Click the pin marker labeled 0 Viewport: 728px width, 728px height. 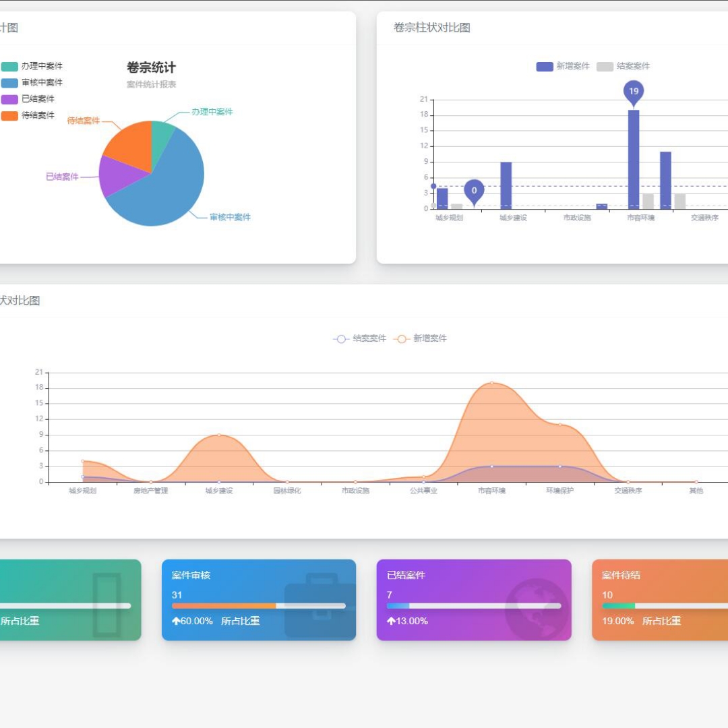tap(474, 192)
